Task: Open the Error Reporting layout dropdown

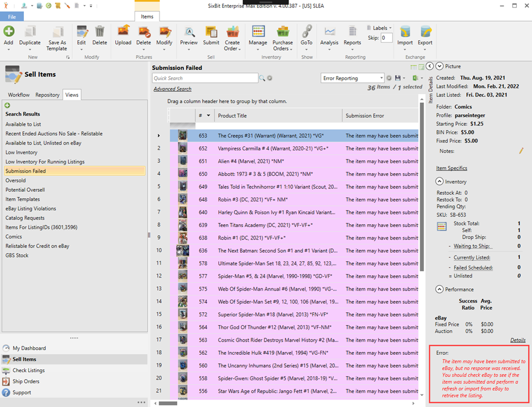Action: [x=382, y=78]
